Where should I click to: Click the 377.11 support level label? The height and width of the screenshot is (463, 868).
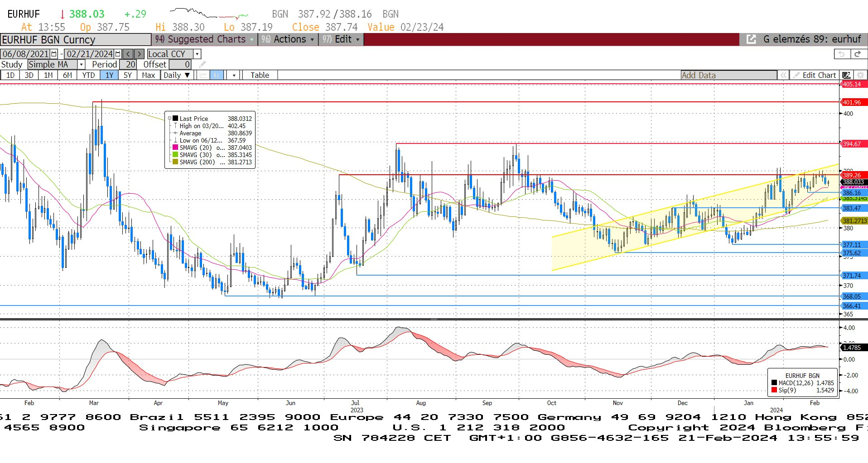click(x=854, y=245)
